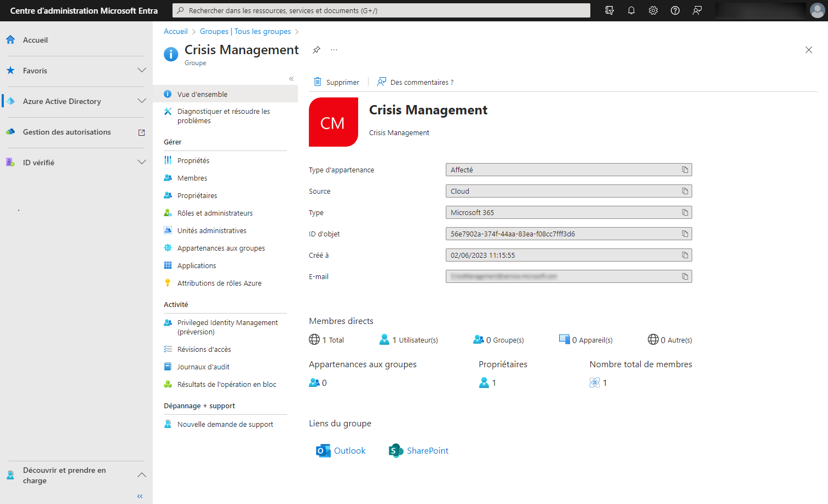The width and height of the screenshot is (828, 504).
Task: Click 1 Utilisateur(s) member count
Action: pyautogui.click(x=409, y=340)
